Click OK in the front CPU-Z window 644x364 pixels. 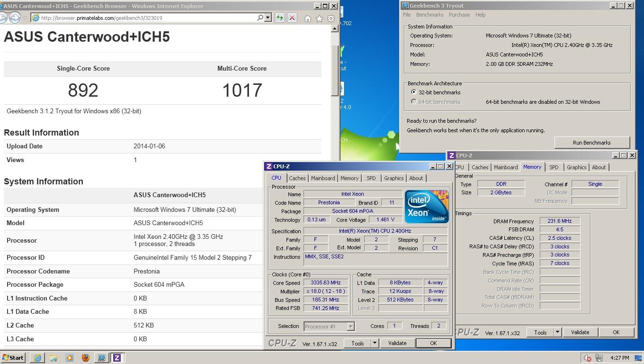pos(433,343)
